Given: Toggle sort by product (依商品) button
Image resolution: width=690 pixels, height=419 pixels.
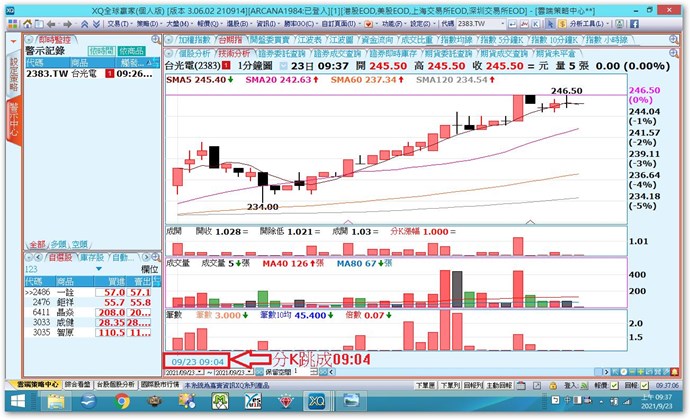Looking at the screenshot, I should (131, 49).
